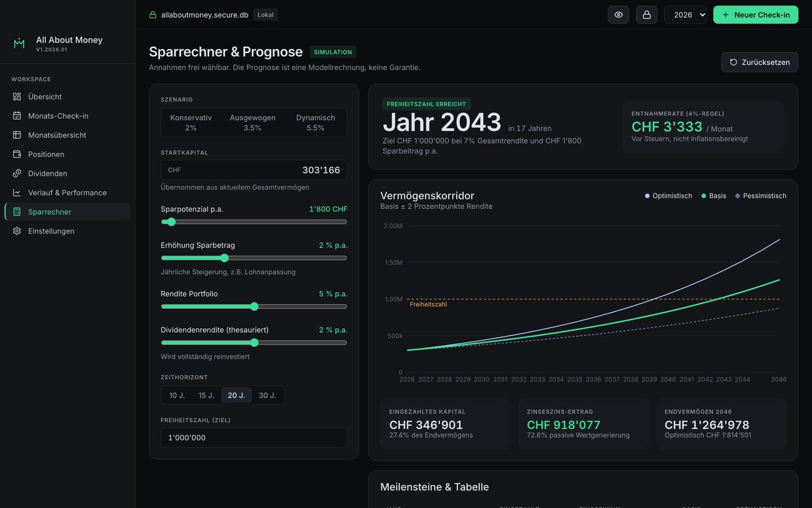Click the Startkapital input field
812x508 pixels.
pos(254,170)
